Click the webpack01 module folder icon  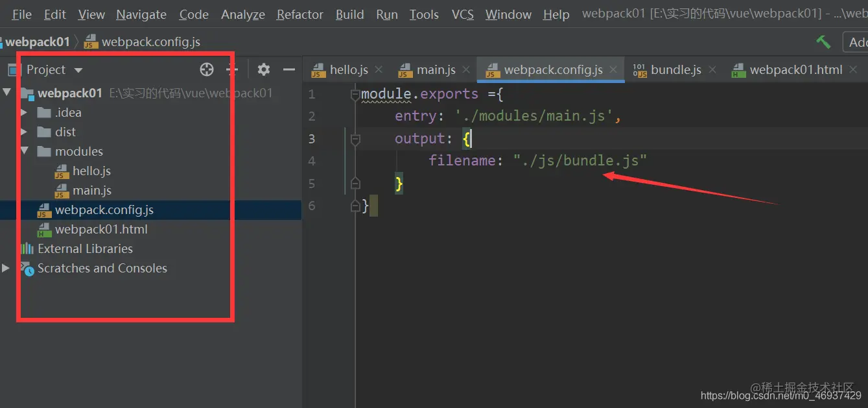point(27,93)
